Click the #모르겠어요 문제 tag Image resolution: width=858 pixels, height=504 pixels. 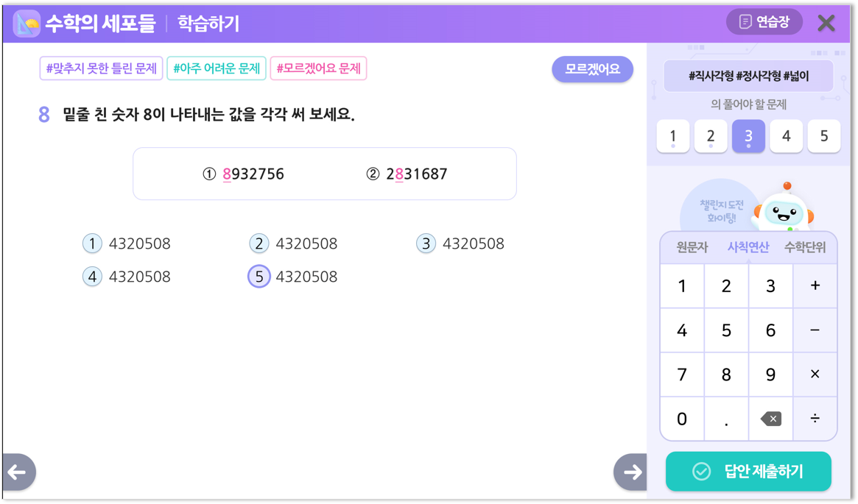click(x=318, y=68)
